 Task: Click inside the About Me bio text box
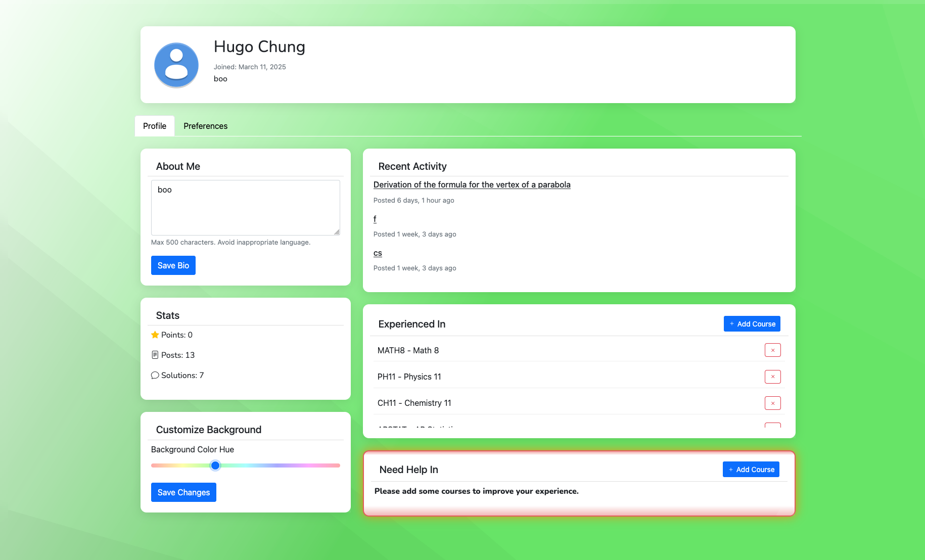pos(245,207)
